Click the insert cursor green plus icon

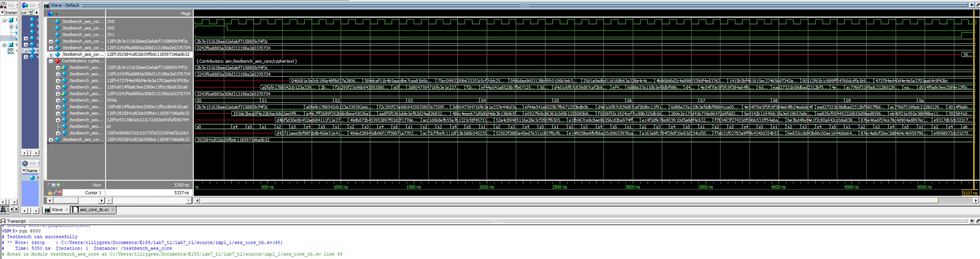pyautogui.click(x=58, y=185)
